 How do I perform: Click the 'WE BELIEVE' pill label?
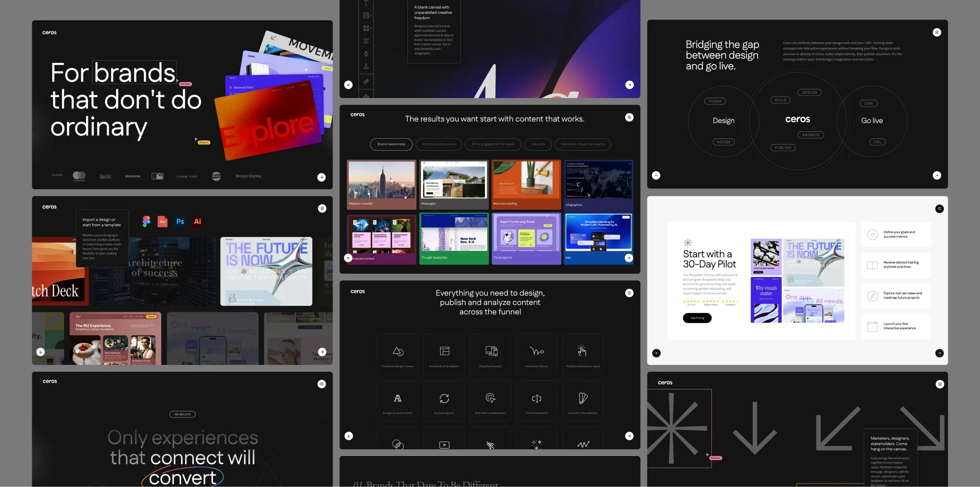[183, 414]
